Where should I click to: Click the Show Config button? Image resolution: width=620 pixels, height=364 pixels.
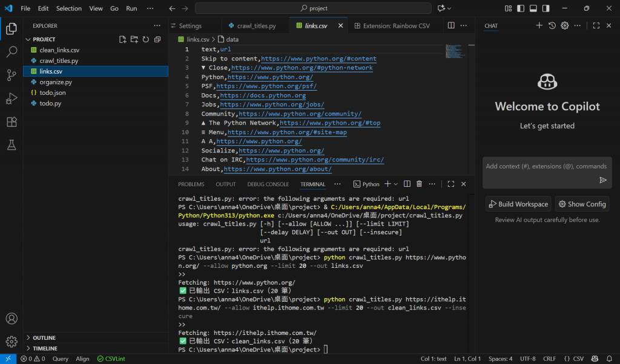582,204
